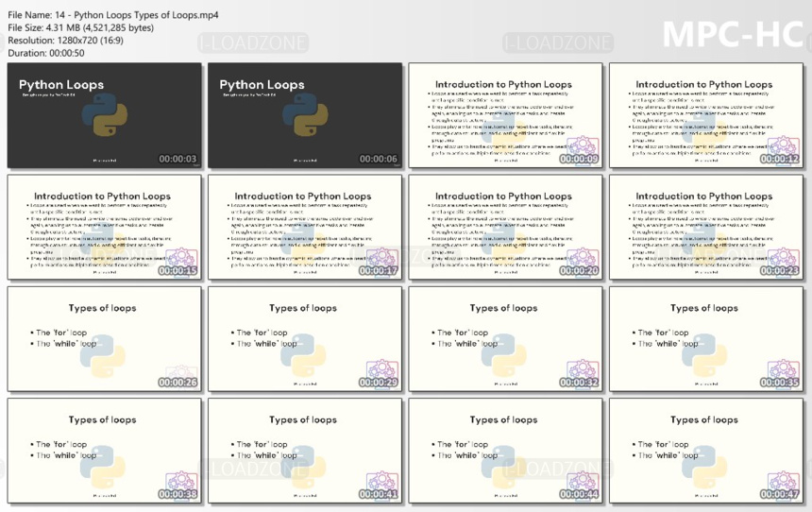Click the File Size 4.31 MB text

click(81, 27)
